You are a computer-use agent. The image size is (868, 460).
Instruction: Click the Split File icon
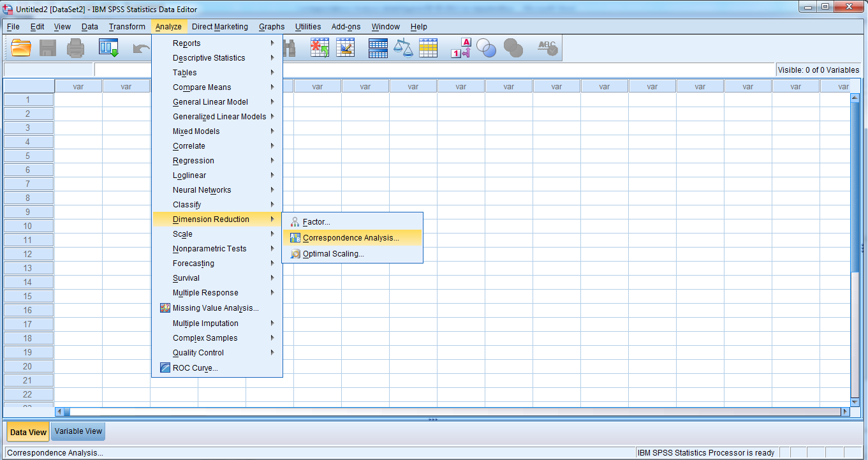[x=378, y=48]
